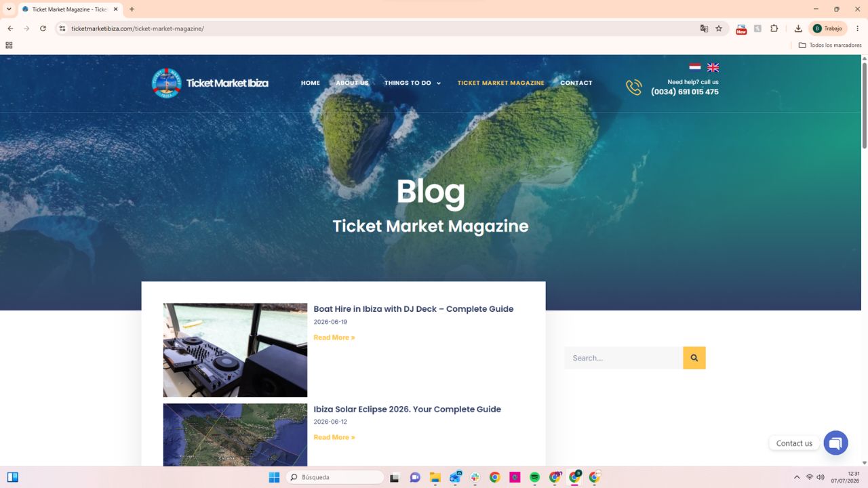Open Windows widgets panel on taskbar
This screenshot has width=868, height=488.
pos(12,477)
